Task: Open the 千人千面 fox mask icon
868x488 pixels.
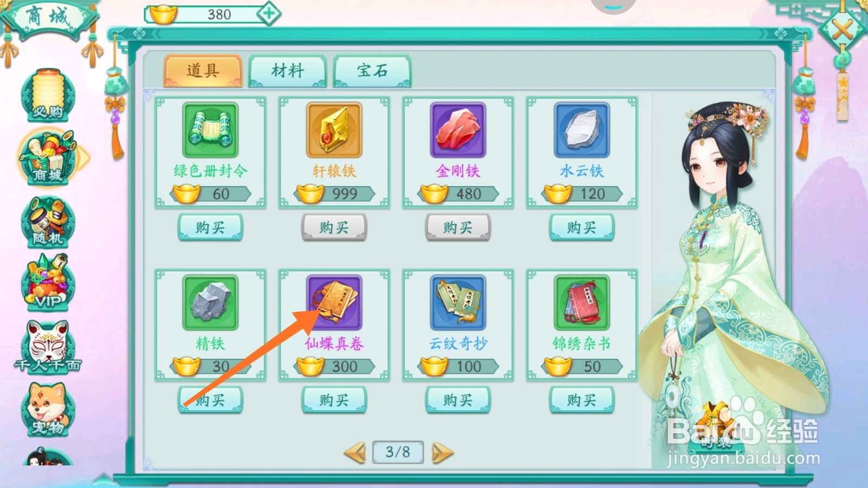Action: pos(48,346)
